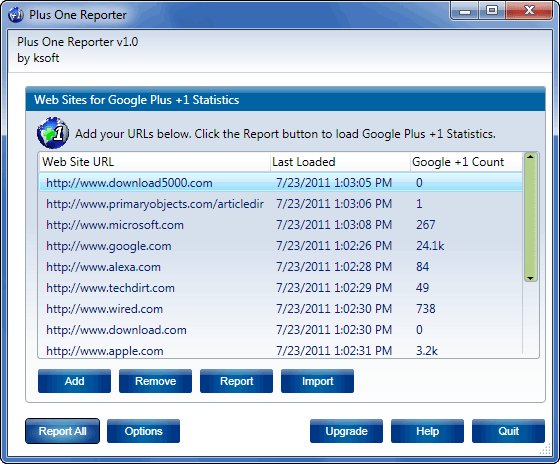Maximize the Plus One Reporter window
Screen dimensions: 560x464
click(x=492, y=11)
